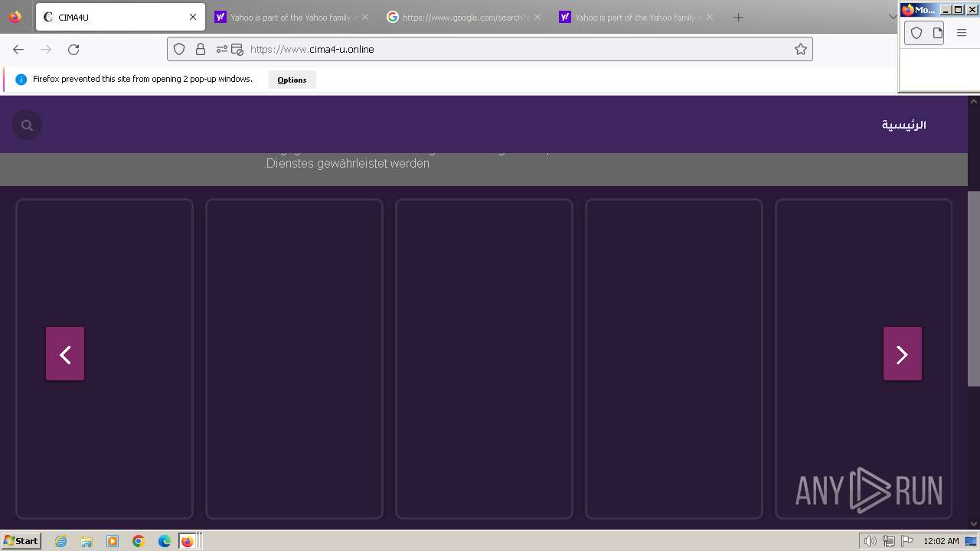Open hamburger menu in small Mozilla window
This screenshot has height=551, width=980.
[x=962, y=33]
